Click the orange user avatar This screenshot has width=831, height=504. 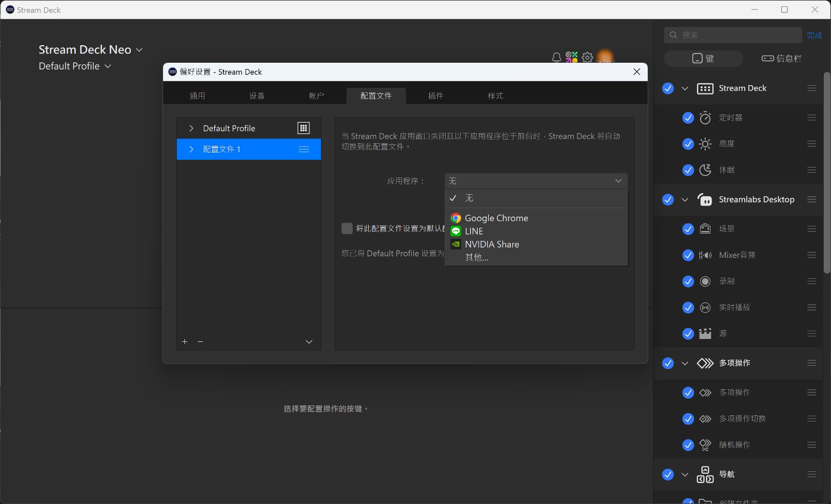pos(605,57)
